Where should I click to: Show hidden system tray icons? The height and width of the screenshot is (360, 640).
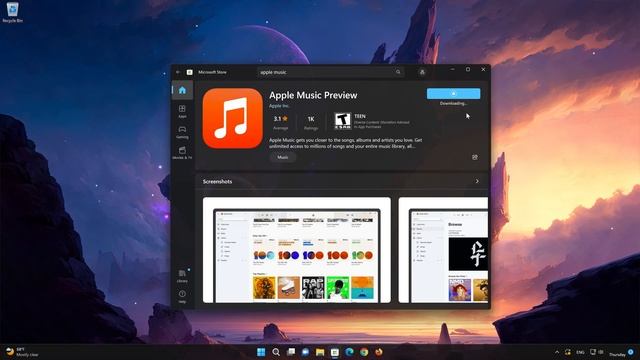coord(557,352)
